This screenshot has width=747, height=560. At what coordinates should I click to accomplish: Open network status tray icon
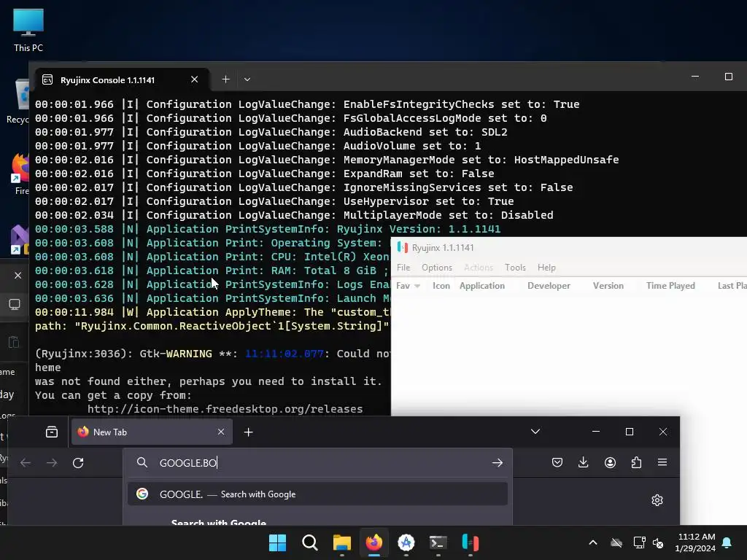pos(639,542)
